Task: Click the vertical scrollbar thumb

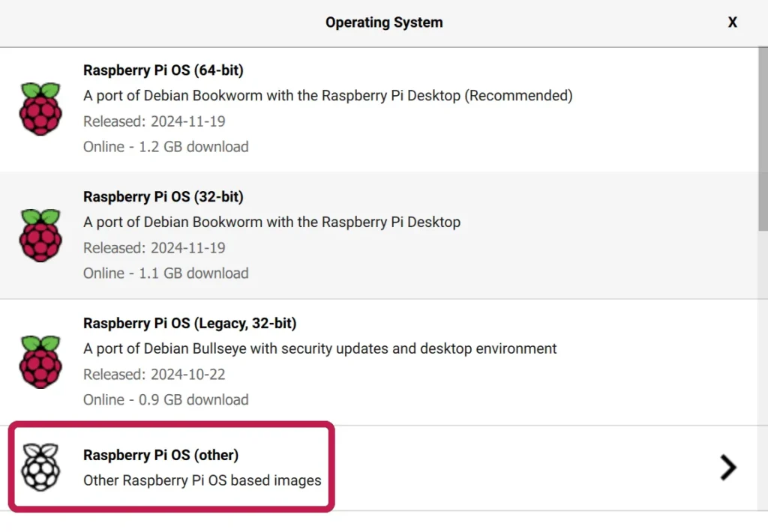Action: point(763,139)
